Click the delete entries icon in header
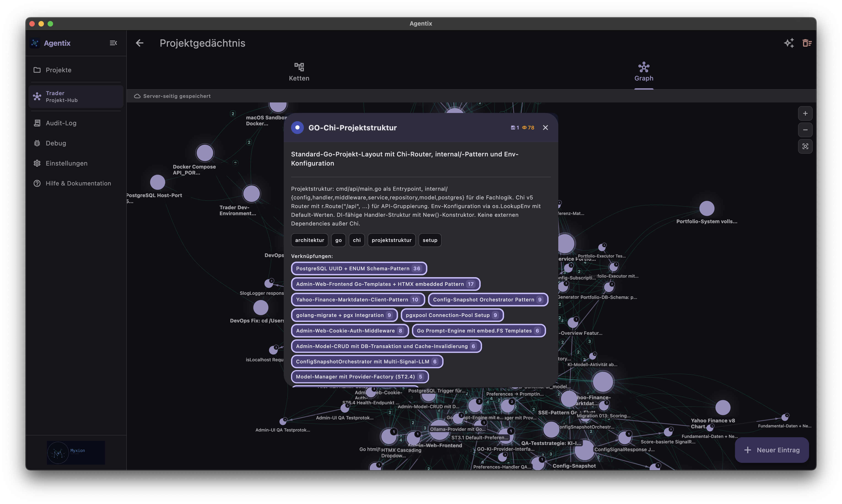842x504 pixels. point(807,43)
